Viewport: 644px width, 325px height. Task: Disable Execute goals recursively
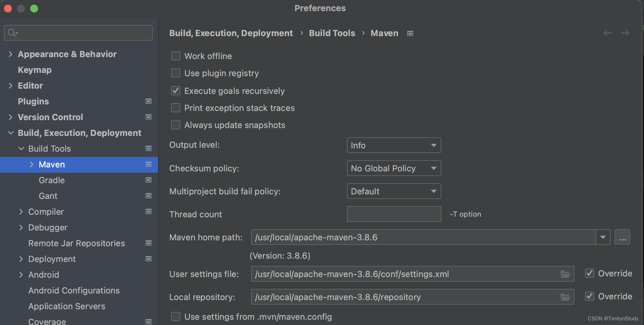(176, 91)
